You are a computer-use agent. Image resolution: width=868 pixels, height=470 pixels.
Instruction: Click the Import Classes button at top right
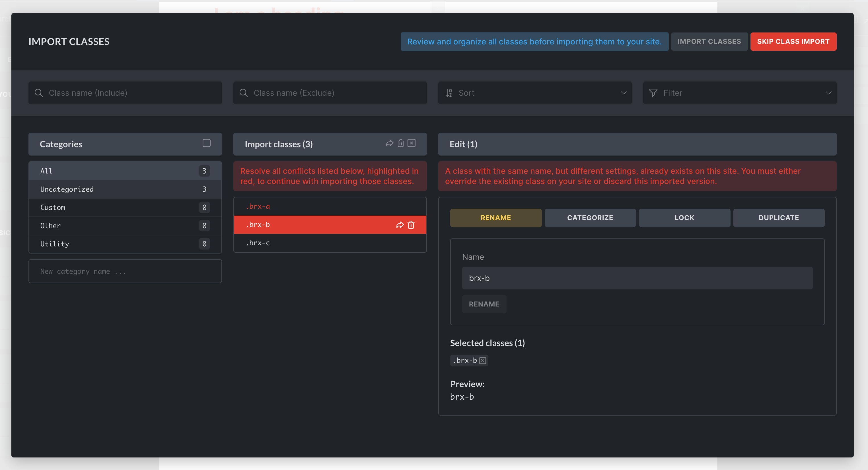pos(709,42)
